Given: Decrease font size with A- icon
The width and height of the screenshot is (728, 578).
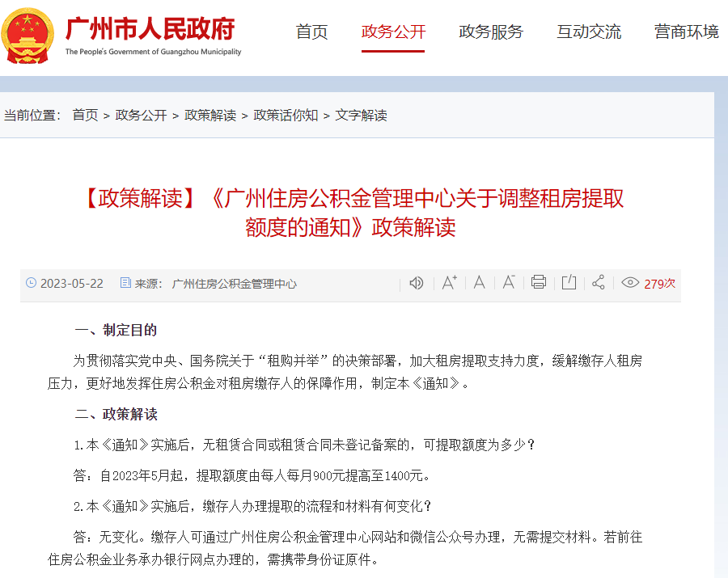Looking at the screenshot, I should pyautogui.click(x=509, y=282).
